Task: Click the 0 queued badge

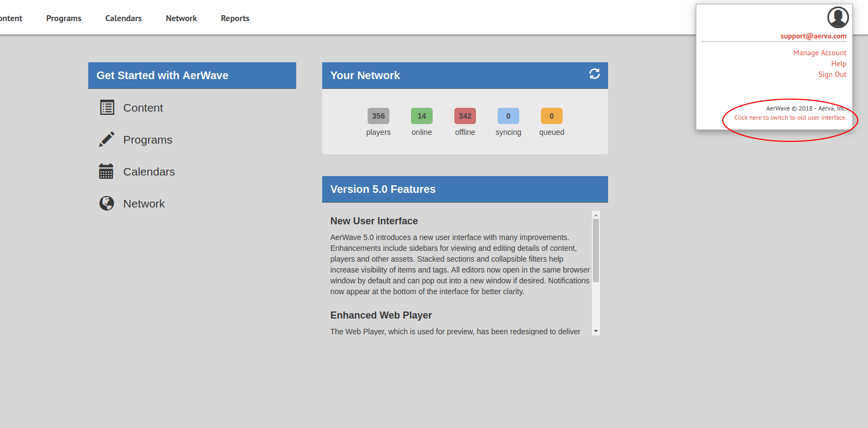Action: click(x=552, y=116)
